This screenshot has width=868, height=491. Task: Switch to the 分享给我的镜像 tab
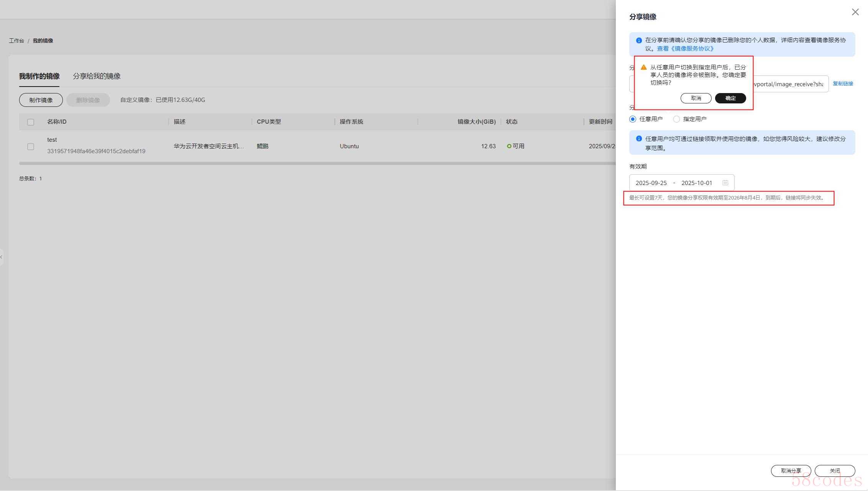tap(97, 76)
